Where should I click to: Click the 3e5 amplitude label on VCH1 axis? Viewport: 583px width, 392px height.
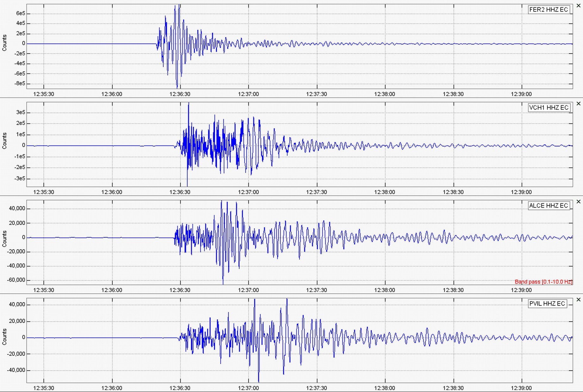(21, 112)
